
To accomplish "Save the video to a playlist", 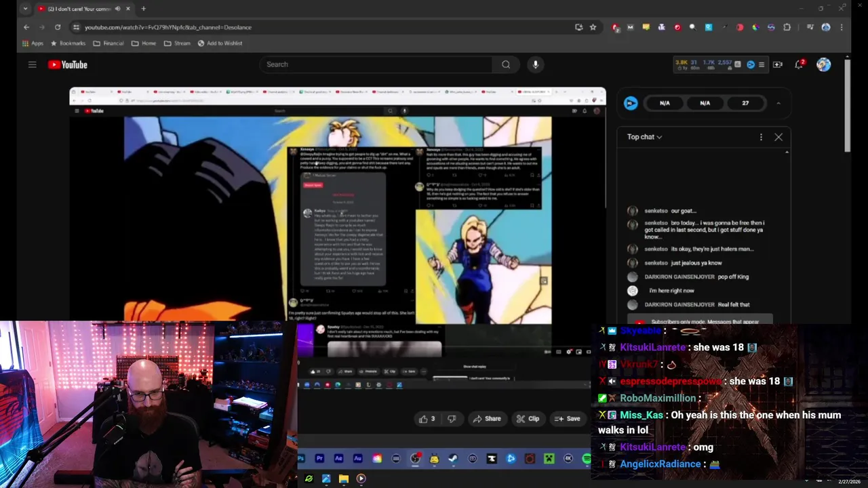I will (567, 419).
